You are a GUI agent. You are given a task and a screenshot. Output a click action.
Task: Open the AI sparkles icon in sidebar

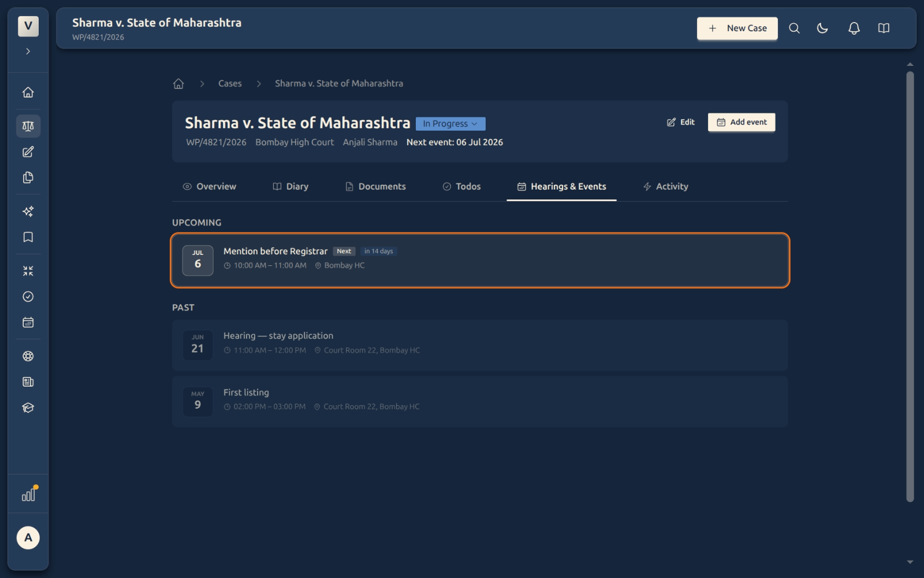coord(28,212)
